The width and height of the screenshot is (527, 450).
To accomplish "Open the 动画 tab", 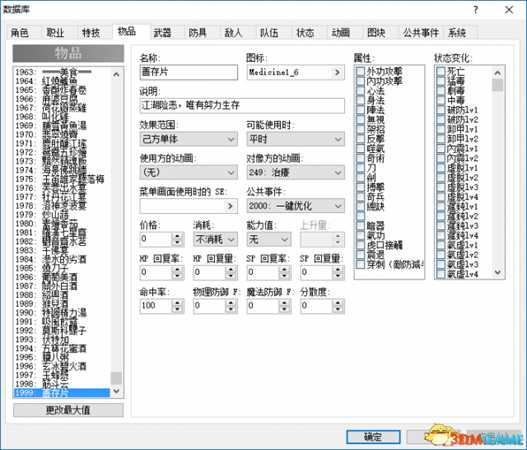I will (x=340, y=33).
